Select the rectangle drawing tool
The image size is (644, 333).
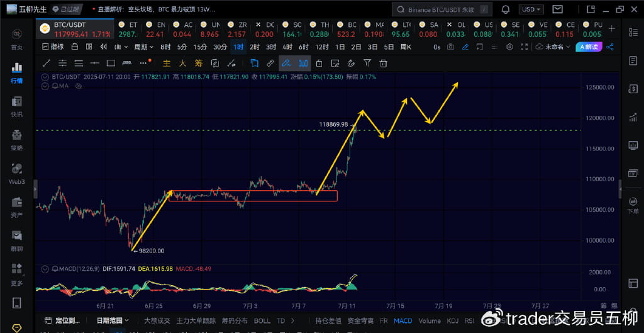[111, 64]
